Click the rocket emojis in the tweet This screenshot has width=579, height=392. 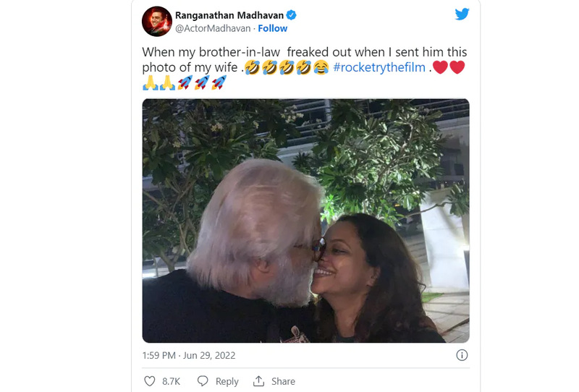point(202,83)
